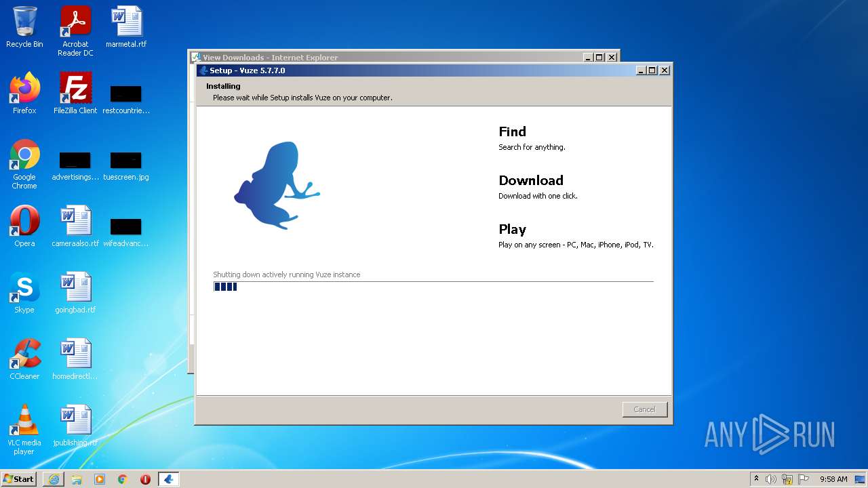Viewport: 868px width, 488px height.
Task: Open media player taskbar icon
Action: 100,479
